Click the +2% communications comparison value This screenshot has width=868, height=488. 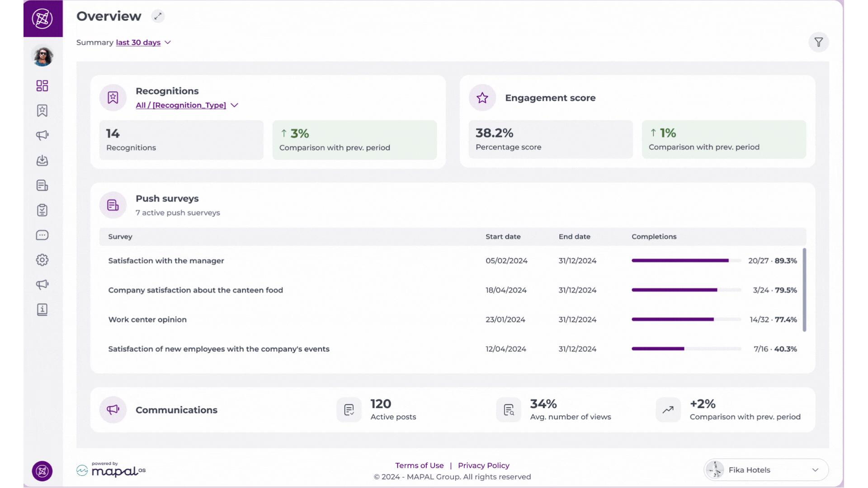[x=703, y=404]
